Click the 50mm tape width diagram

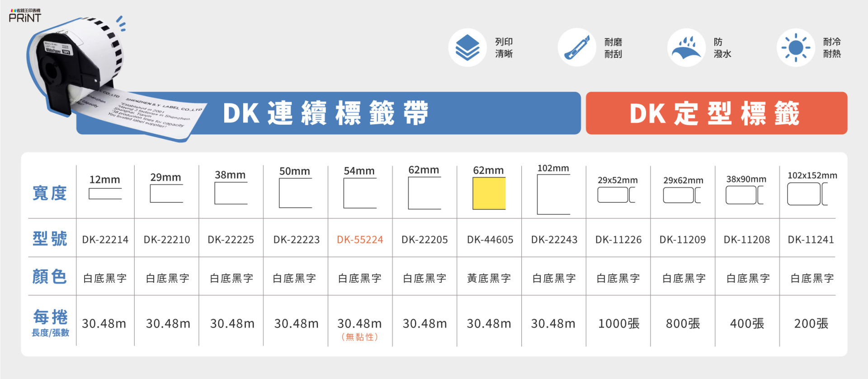pos(296,193)
